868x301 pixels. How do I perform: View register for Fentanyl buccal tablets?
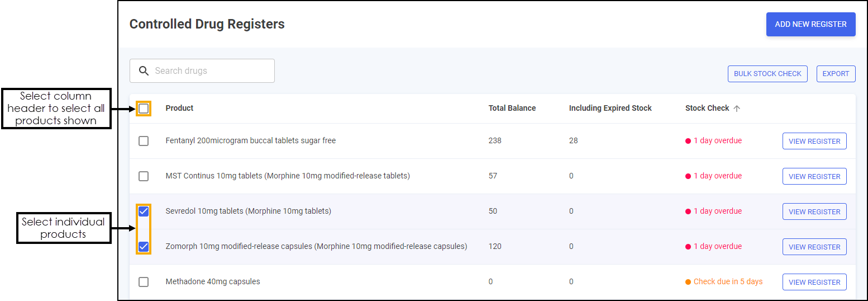point(814,141)
